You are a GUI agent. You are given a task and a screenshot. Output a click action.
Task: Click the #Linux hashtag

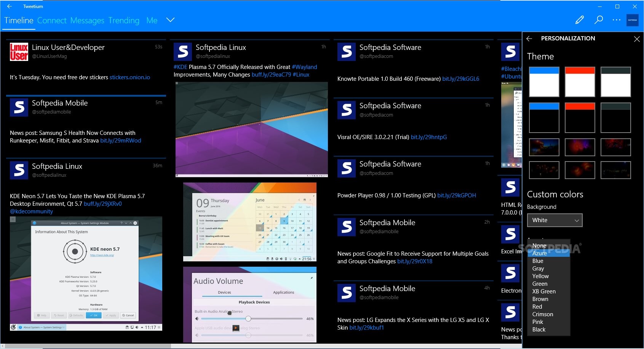(301, 75)
